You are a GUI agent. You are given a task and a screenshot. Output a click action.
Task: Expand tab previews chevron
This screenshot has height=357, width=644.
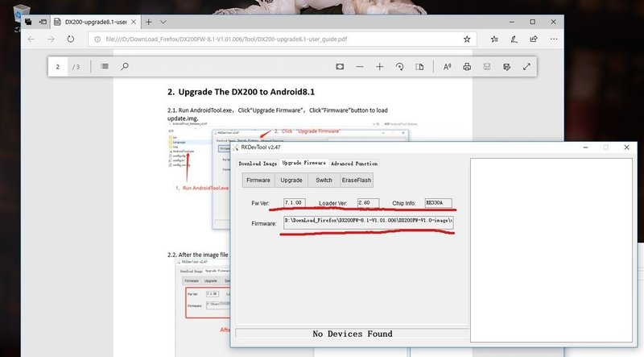(x=163, y=22)
